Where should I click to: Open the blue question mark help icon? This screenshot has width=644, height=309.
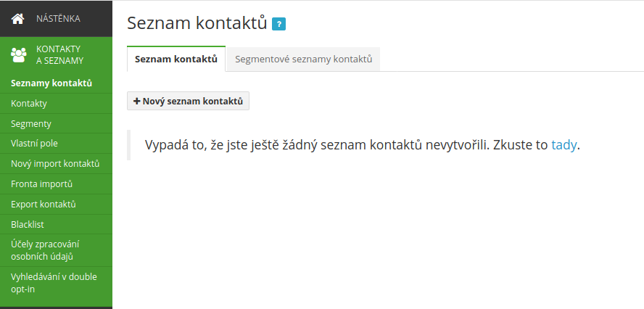pyautogui.click(x=279, y=24)
